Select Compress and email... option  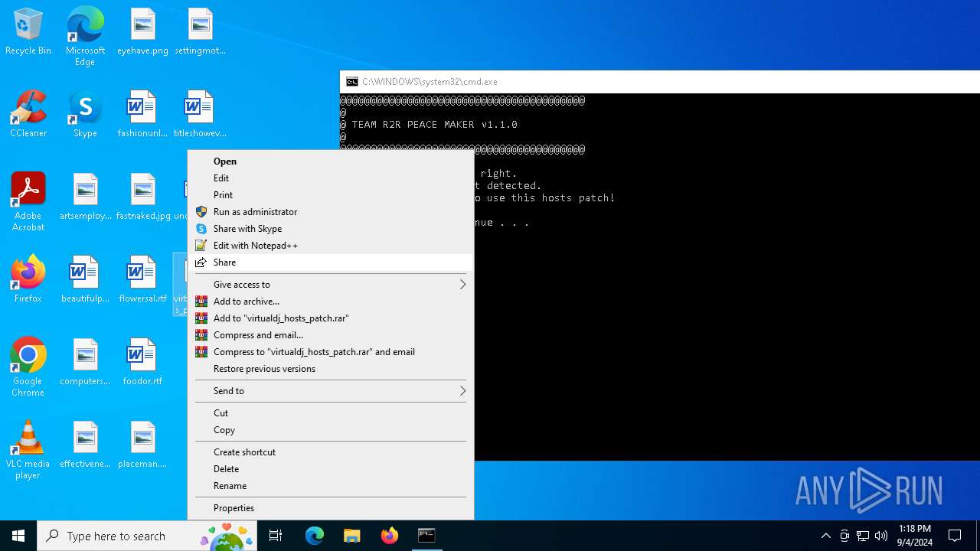[x=331, y=334]
